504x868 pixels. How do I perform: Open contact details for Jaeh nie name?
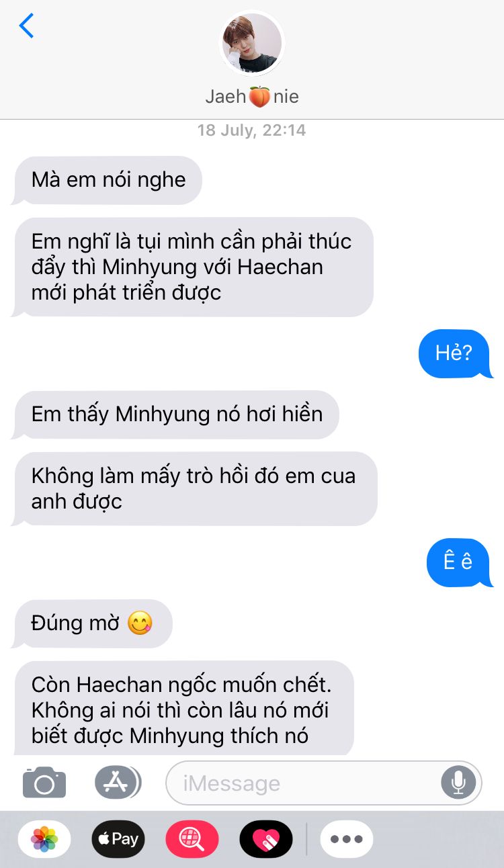point(252,97)
